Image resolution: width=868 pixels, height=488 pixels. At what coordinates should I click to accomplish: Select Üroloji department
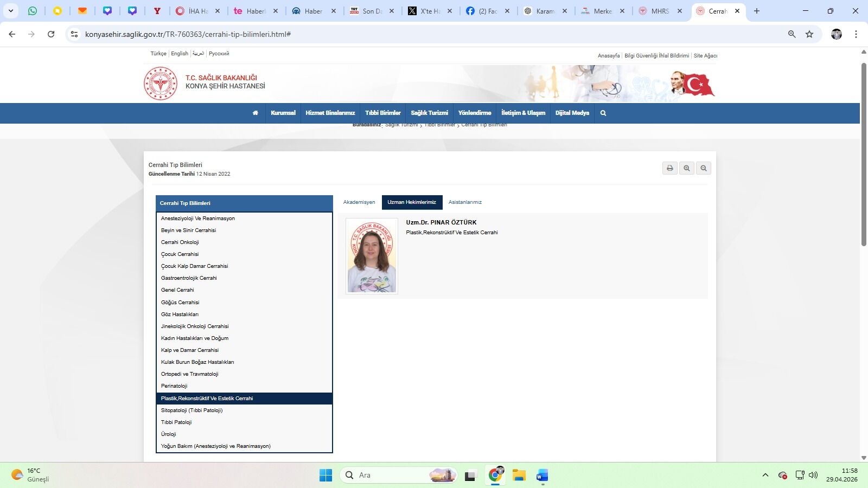pos(244,434)
